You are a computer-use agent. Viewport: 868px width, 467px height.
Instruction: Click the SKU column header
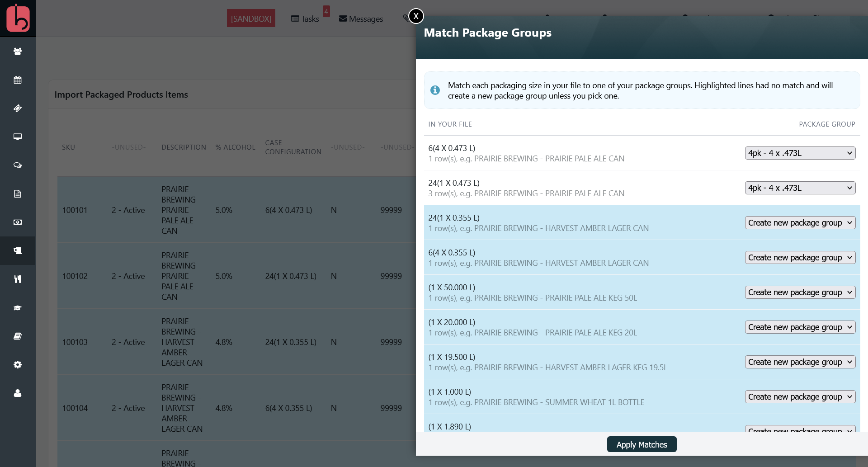[69, 147]
